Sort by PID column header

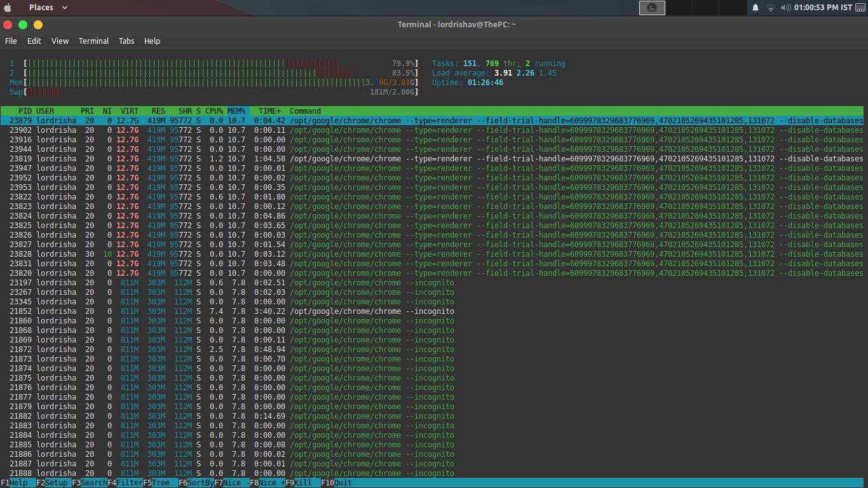25,111
